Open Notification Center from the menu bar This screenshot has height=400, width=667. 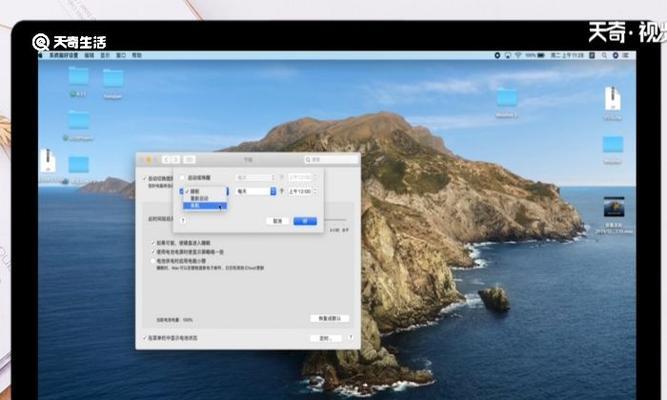(x=626, y=55)
